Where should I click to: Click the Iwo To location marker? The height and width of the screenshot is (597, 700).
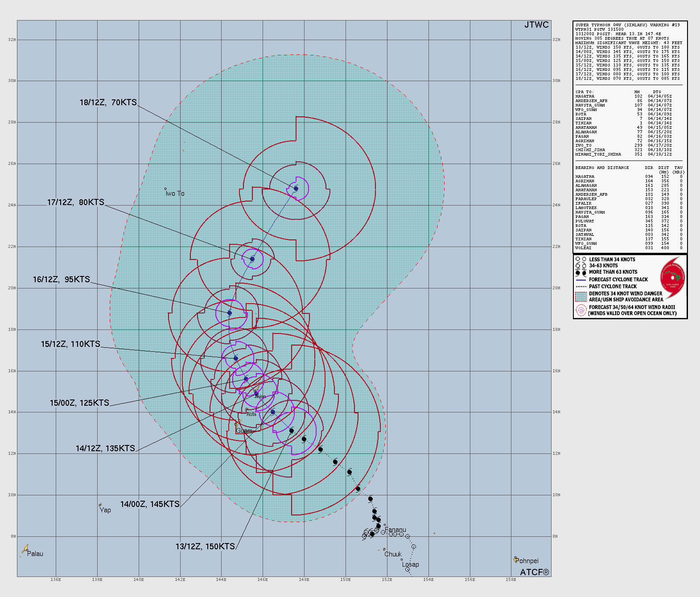[165, 189]
